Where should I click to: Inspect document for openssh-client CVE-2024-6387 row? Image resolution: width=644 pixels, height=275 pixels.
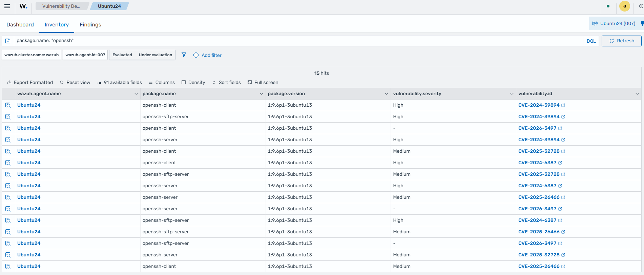click(x=8, y=163)
